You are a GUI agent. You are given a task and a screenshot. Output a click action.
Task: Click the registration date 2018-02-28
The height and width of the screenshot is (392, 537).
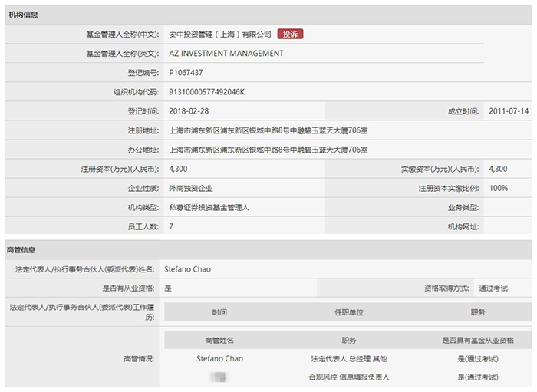coord(189,111)
